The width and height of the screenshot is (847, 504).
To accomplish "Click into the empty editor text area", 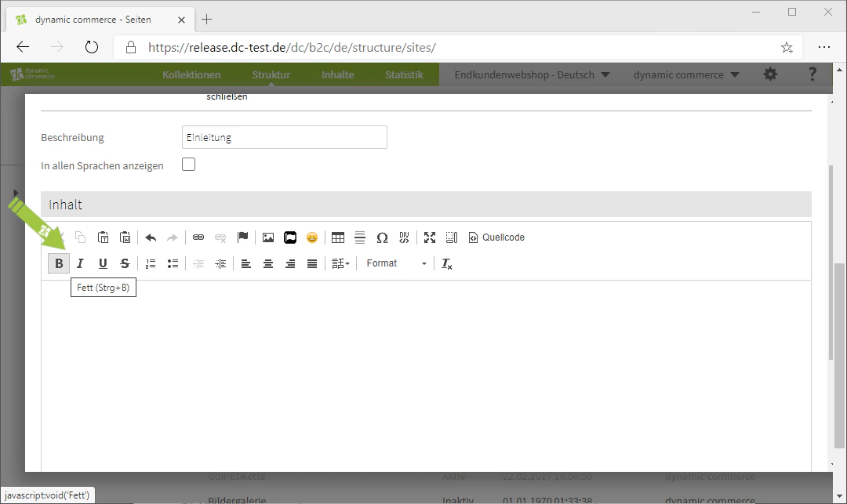I will (426, 375).
